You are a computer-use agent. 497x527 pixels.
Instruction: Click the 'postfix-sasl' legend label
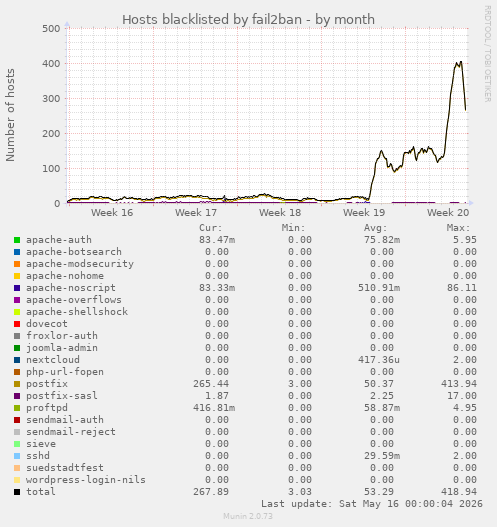pos(62,396)
